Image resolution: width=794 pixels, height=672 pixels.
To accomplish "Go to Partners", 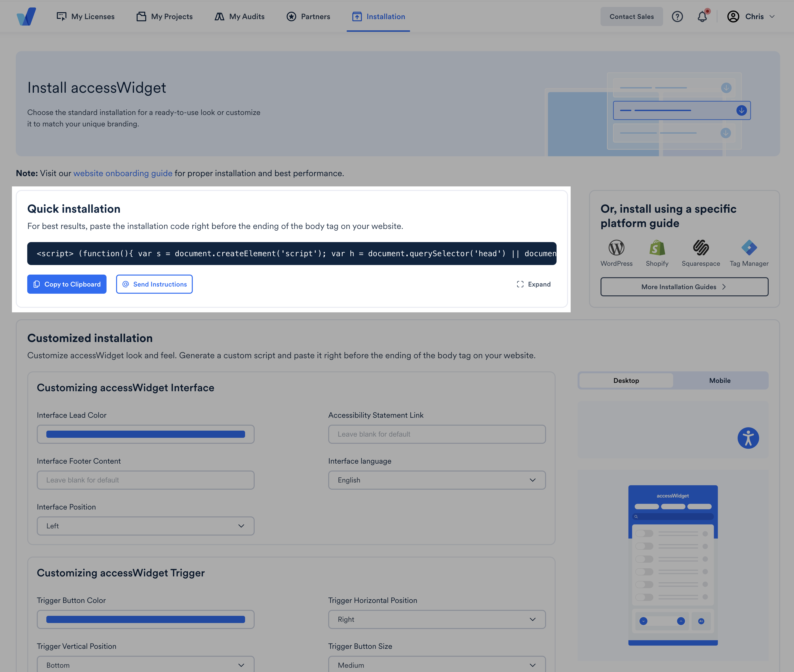I will [308, 16].
